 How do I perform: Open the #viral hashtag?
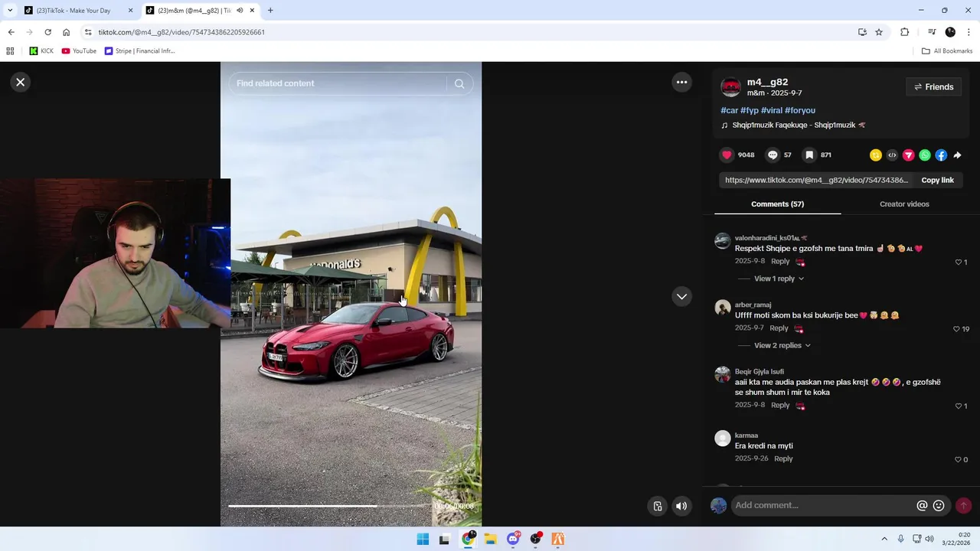pyautogui.click(x=772, y=110)
